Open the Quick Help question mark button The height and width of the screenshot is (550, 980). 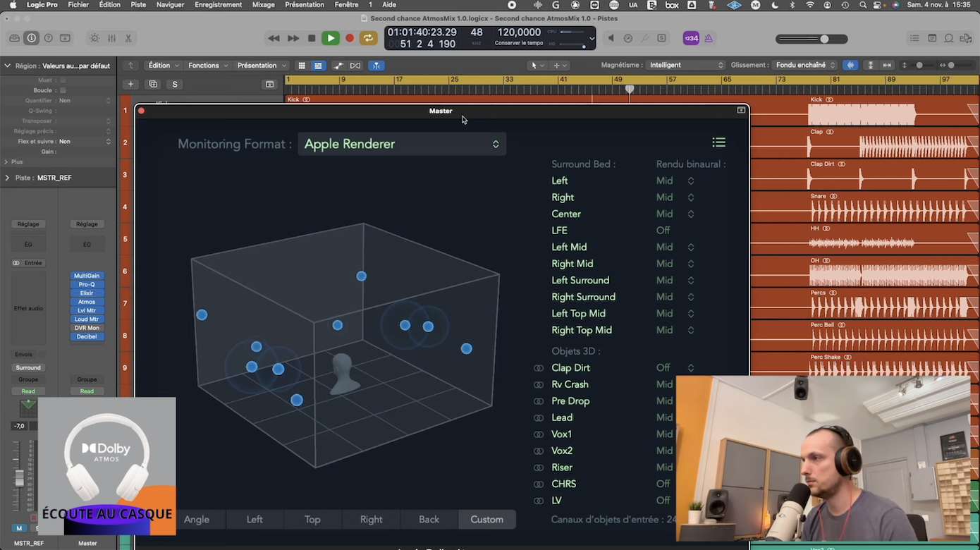48,38
